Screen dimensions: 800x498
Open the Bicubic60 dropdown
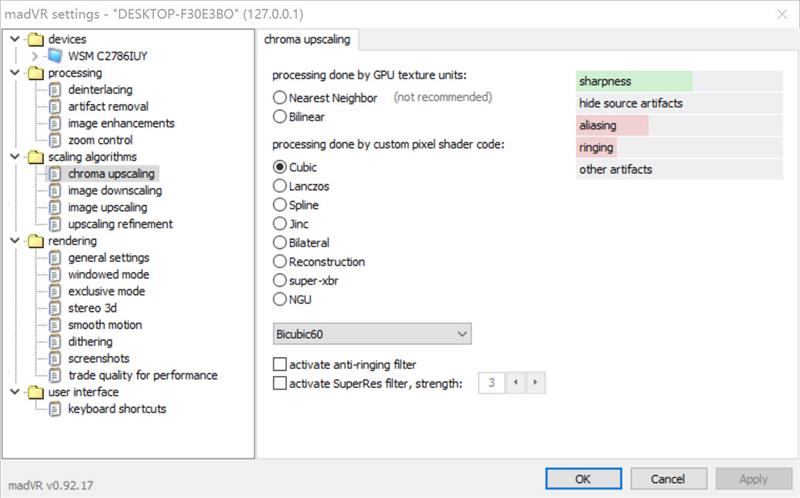[x=372, y=333]
